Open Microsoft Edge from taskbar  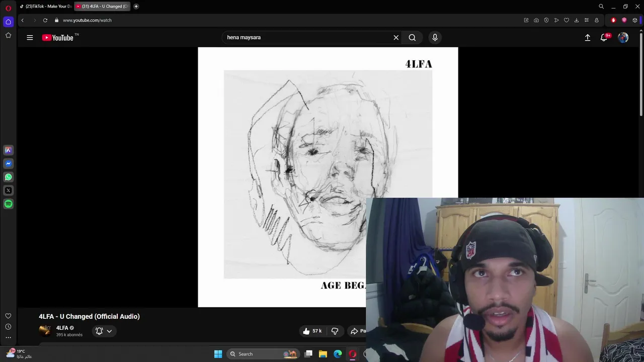pyautogui.click(x=338, y=354)
